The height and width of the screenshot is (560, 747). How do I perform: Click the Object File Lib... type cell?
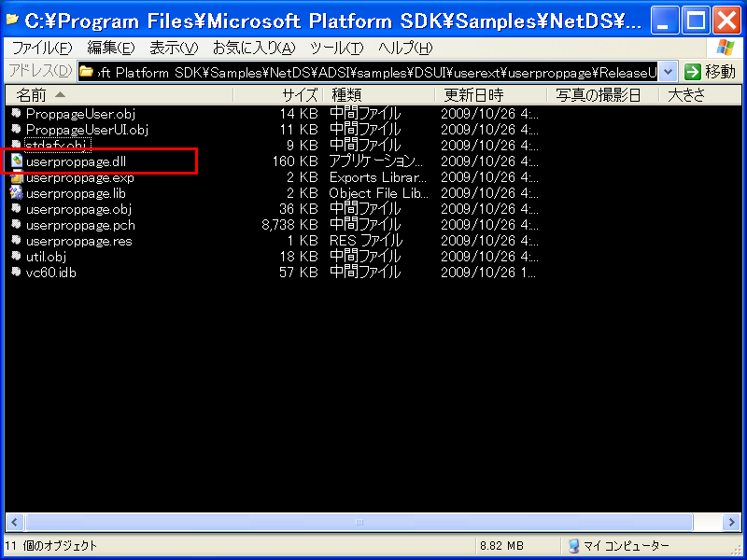(x=379, y=193)
